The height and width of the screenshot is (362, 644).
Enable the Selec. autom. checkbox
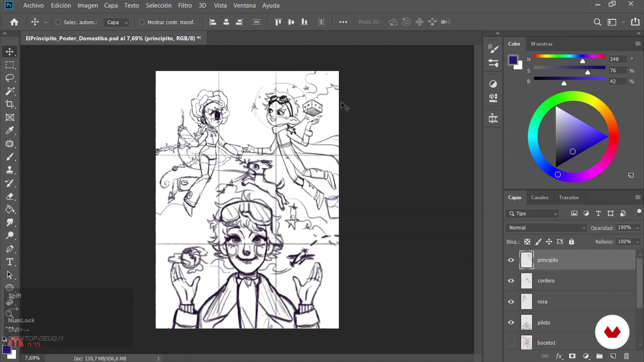(x=58, y=22)
